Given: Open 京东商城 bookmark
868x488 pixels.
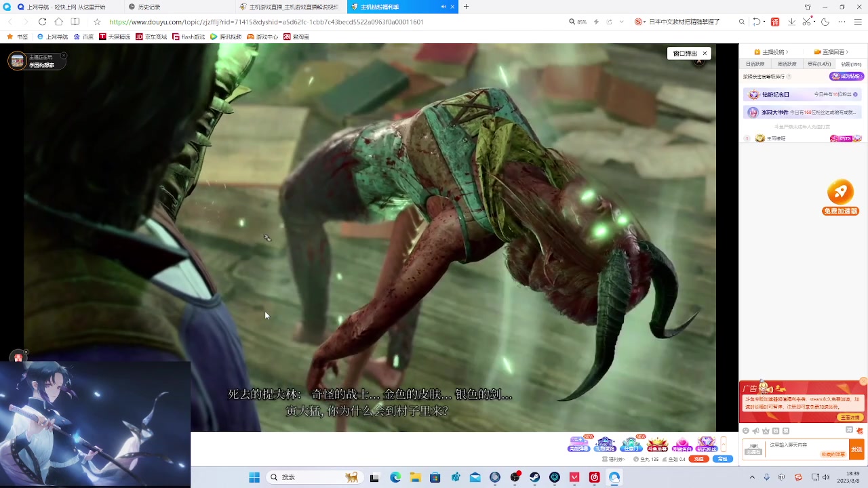Looking at the screenshot, I should 151,37.
